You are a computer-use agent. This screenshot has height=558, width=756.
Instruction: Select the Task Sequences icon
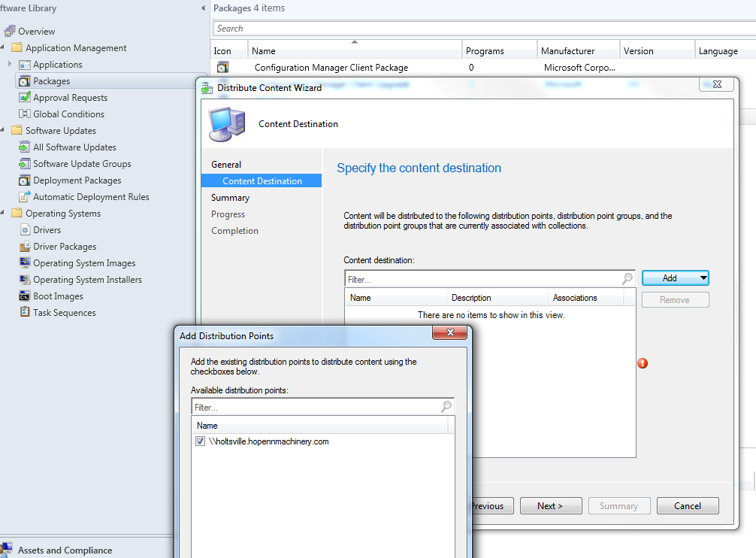[x=26, y=312]
